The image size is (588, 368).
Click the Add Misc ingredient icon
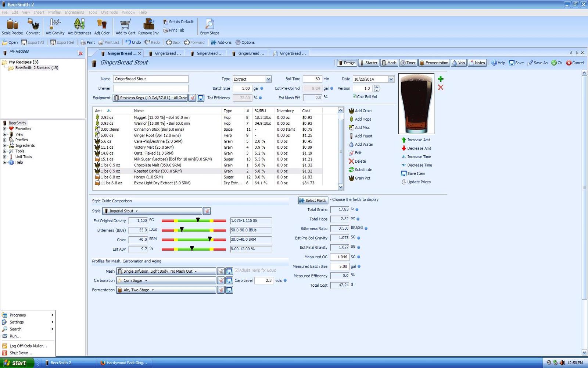point(351,128)
